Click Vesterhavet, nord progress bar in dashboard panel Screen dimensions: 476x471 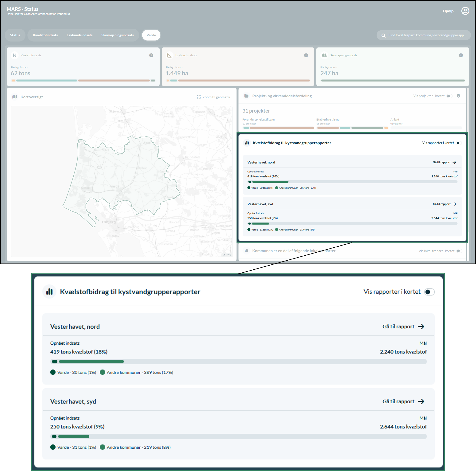point(352,182)
